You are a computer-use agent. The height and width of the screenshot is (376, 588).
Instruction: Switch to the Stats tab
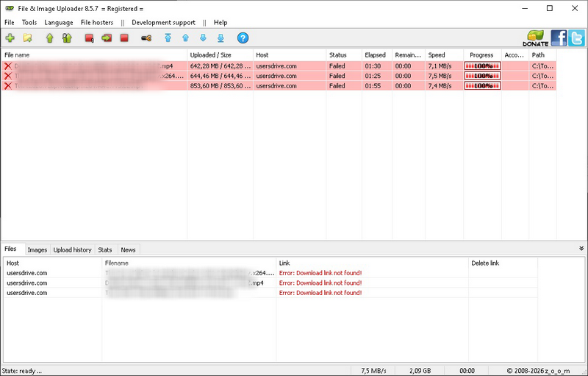pos(105,250)
